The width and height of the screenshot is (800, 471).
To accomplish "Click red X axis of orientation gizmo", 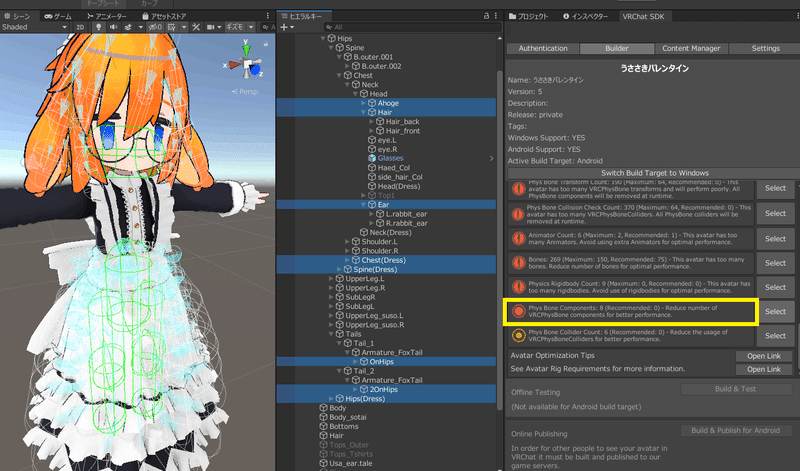I will pos(234,65).
